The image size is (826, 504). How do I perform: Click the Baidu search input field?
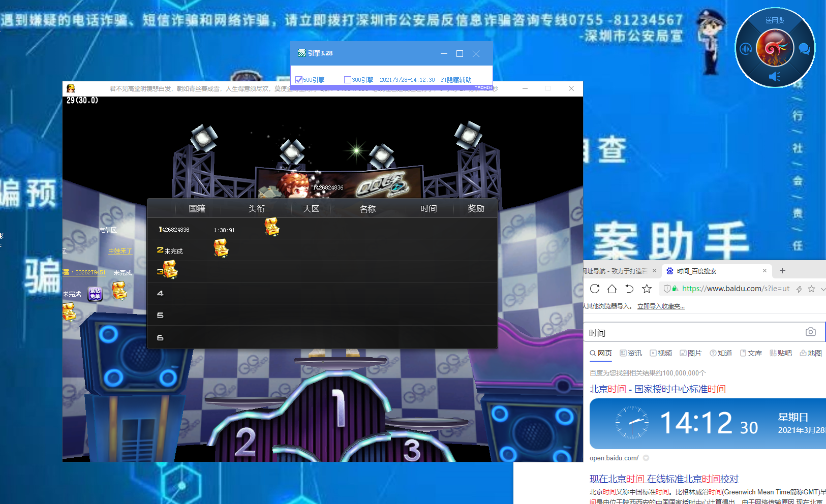[691, 333]
